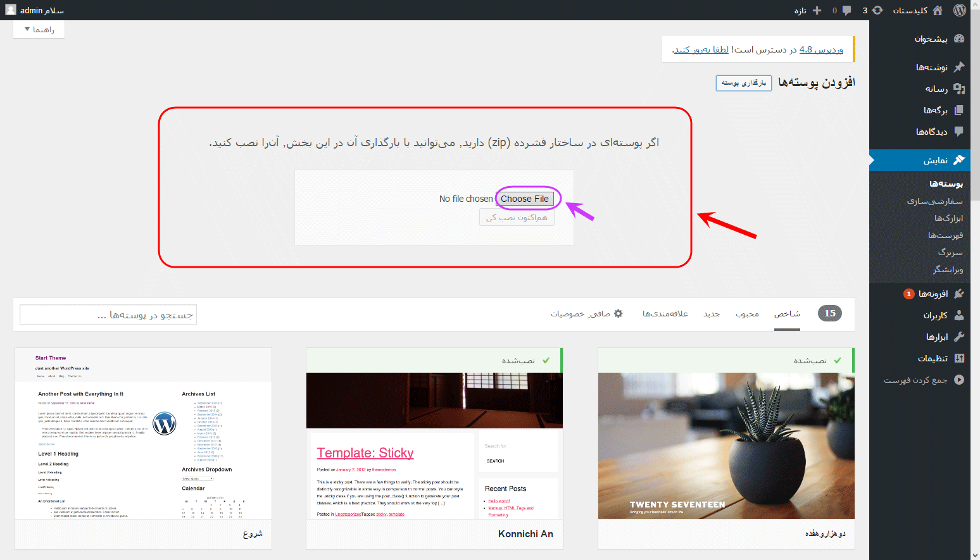Click the admin greeting text (سلام admin)
The image size is (980, 560).
(42, 10)
